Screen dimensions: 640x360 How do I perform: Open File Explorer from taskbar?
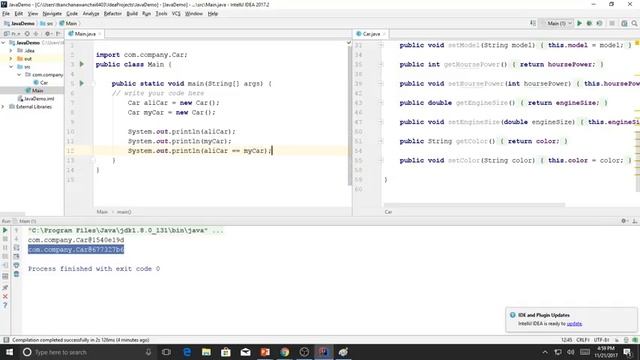tap(206, 352)
